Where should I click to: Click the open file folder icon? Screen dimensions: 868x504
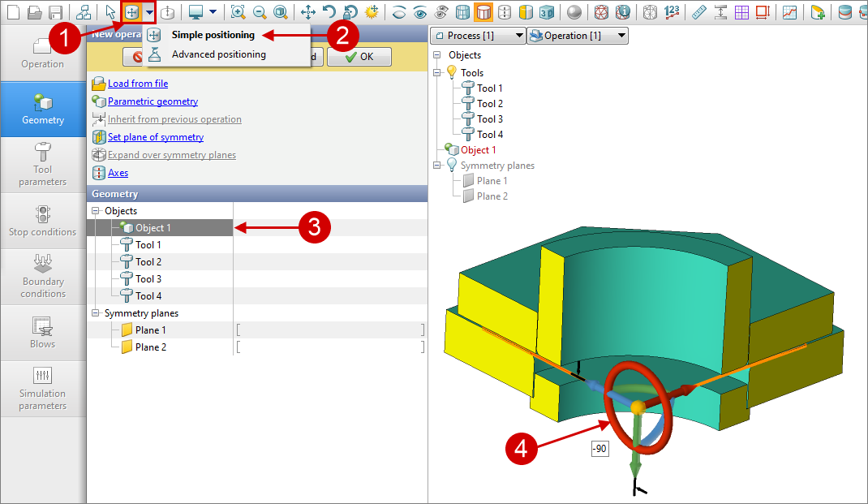pyautogui.click(x=34, y=12)
